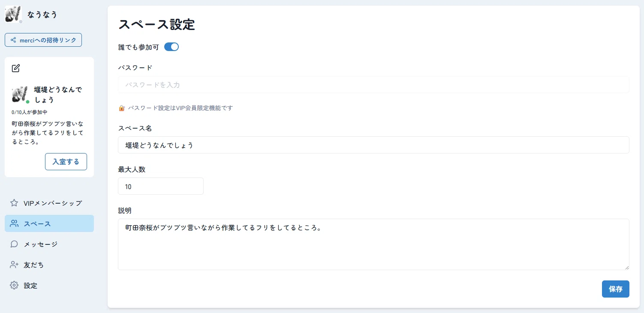Click the 入室する button

66,162
